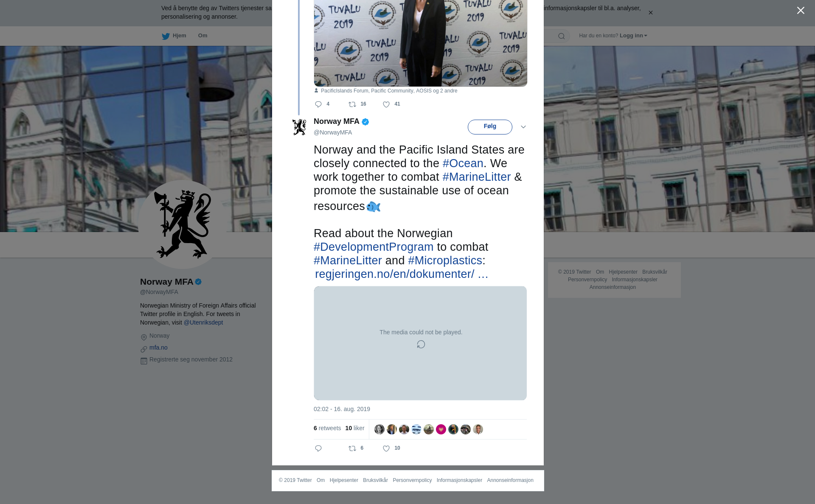Viewport: 815px width, 504px height.
Task: Like the Tuvalu post with 41 likes
Action: (x=386, y=104)
